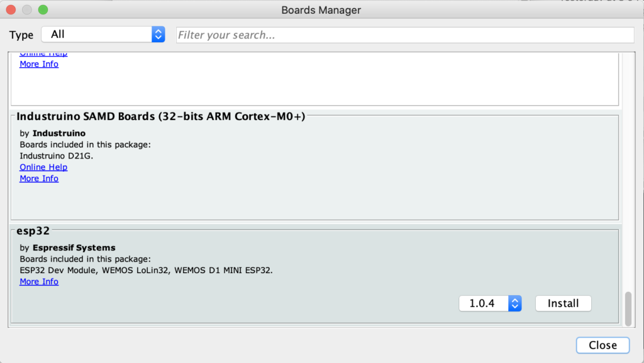Zoom the window with the green button
This screenshot has height=363, width=644.
(43, 10)
